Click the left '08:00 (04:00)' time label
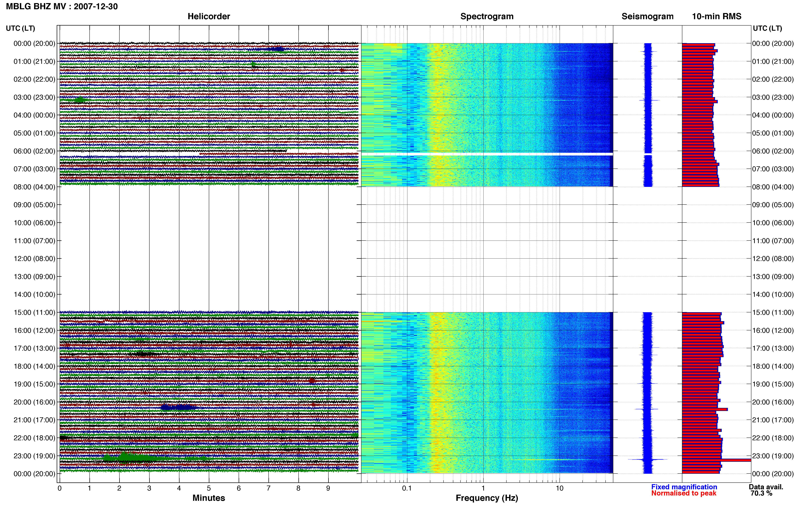Image resolution: width=812 pixels, height=508 pixels. click(34, 187)
